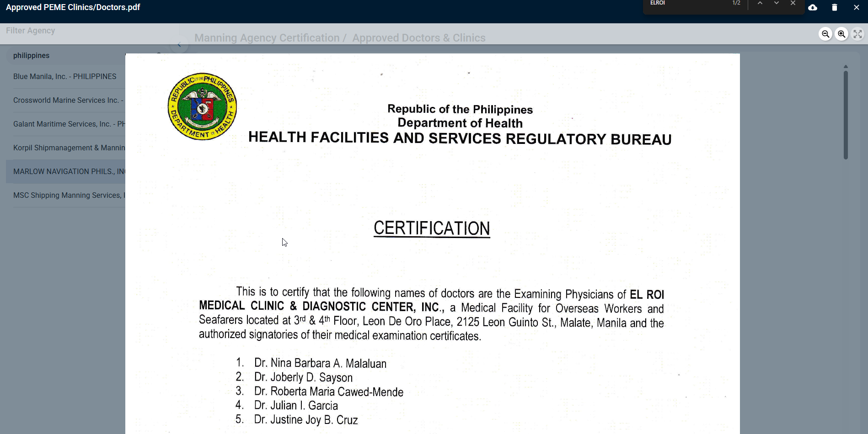
Task: Click Dr. Roberta Maria Cawed-Mende name
Action: coord(329,392)
